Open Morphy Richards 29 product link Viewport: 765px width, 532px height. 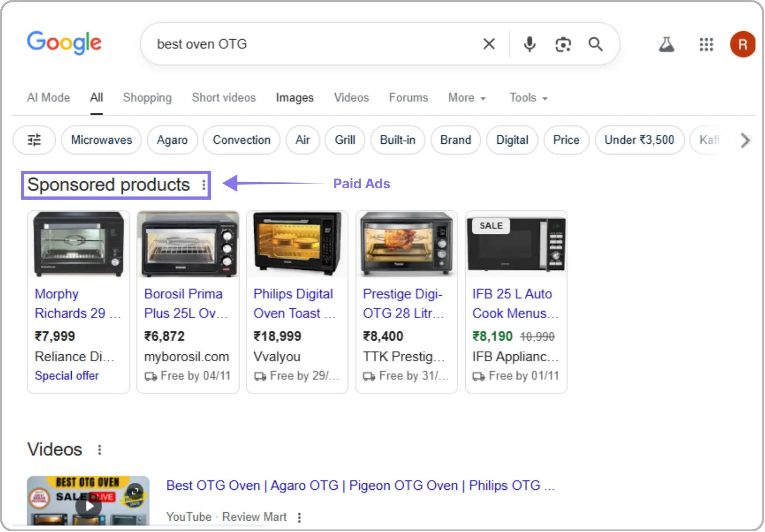[78, 303]
